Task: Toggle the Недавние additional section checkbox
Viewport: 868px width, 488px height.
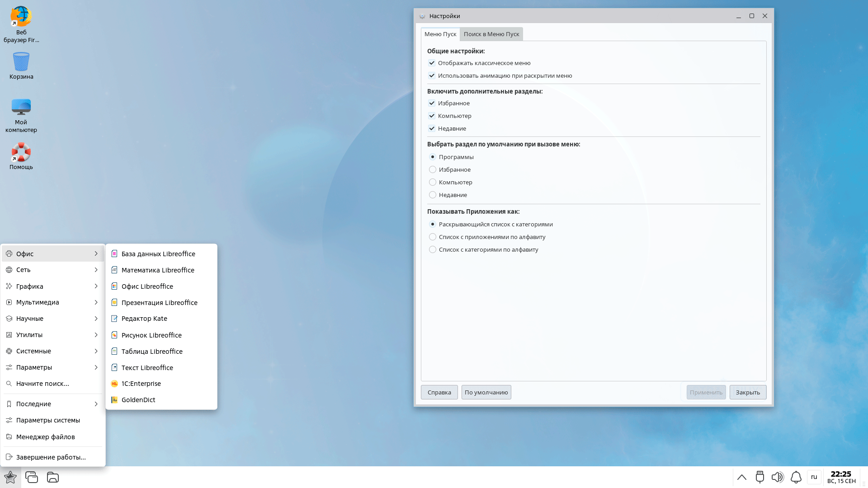Action: pyautogui.click(x=432, y=128)
